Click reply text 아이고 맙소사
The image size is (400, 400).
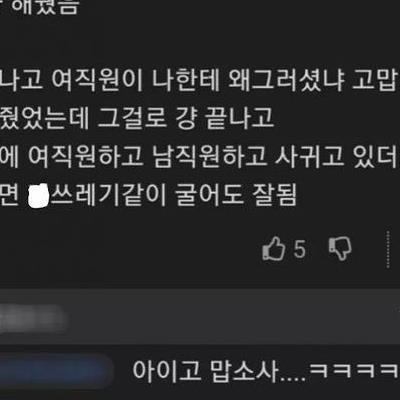point(205,371)
